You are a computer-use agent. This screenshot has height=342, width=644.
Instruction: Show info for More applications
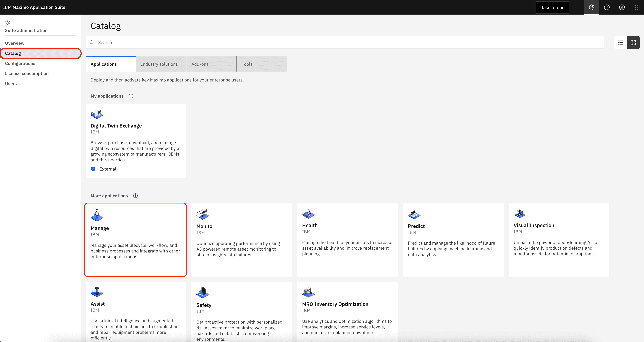click(x=136, y=196)
